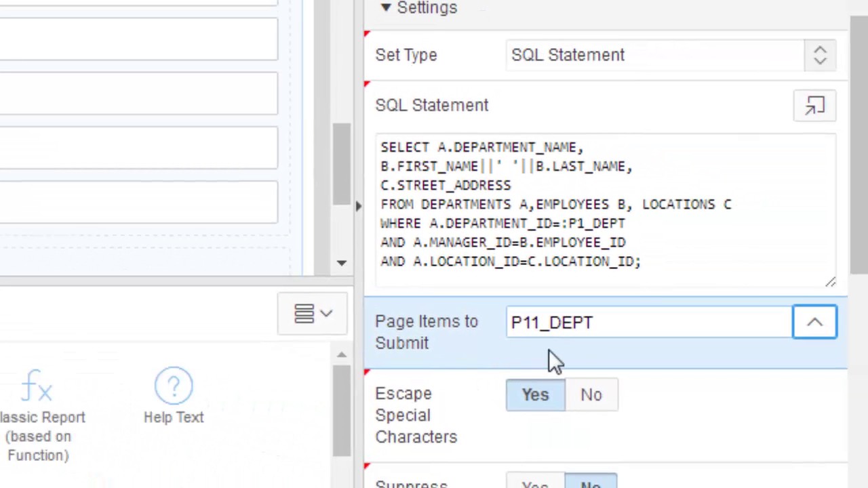
Task: Set Escape Special Characters to Yes
Action: tap(535, 394)
